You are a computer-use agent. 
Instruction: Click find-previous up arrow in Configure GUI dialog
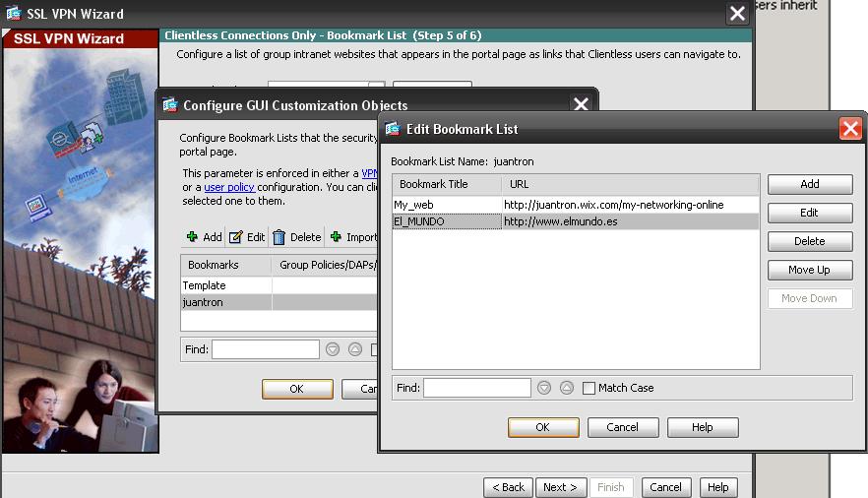pos(355,349)
